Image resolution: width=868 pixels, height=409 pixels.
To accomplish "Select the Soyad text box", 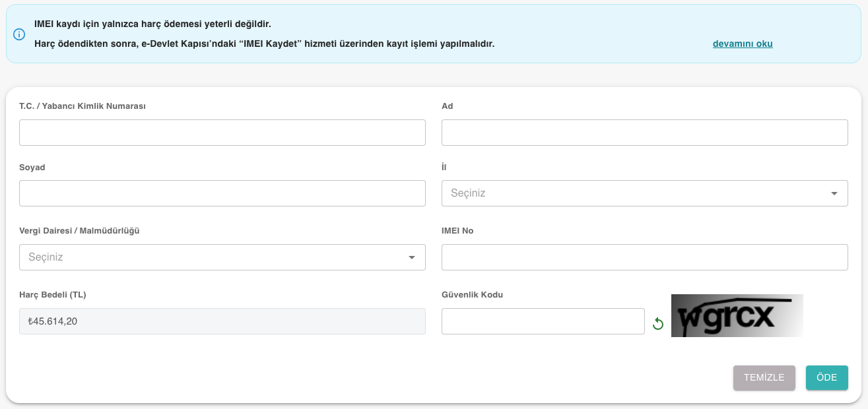I will [x=222, y=193].
